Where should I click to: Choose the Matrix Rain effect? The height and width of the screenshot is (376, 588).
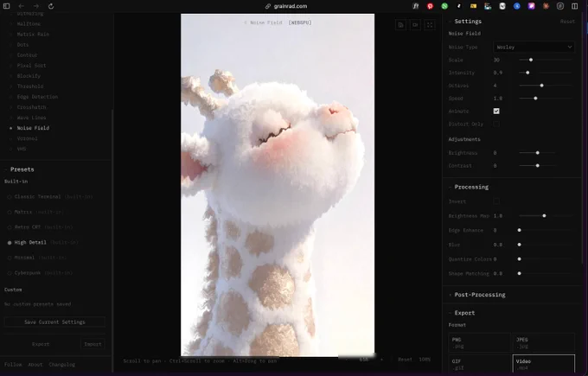[33, 34]
